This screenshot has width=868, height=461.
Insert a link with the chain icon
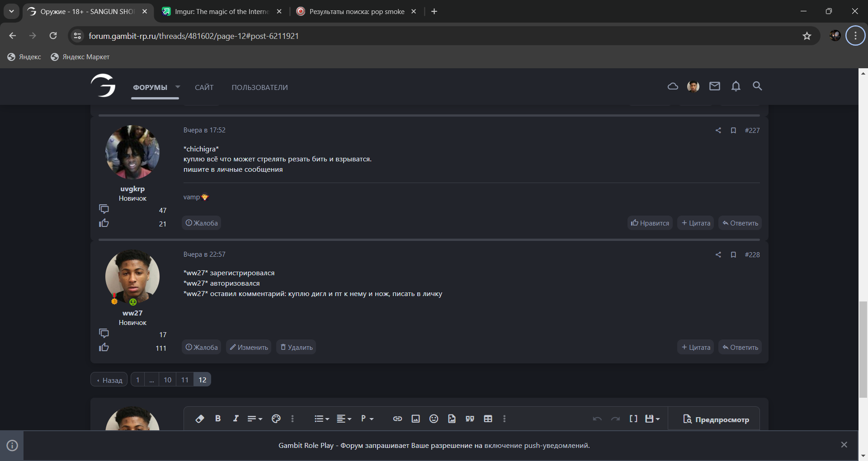point(397,419)
